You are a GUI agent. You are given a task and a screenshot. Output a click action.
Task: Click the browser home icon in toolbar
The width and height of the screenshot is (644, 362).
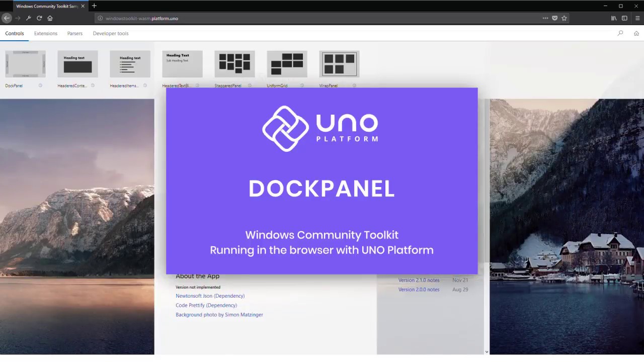(50, 18)
